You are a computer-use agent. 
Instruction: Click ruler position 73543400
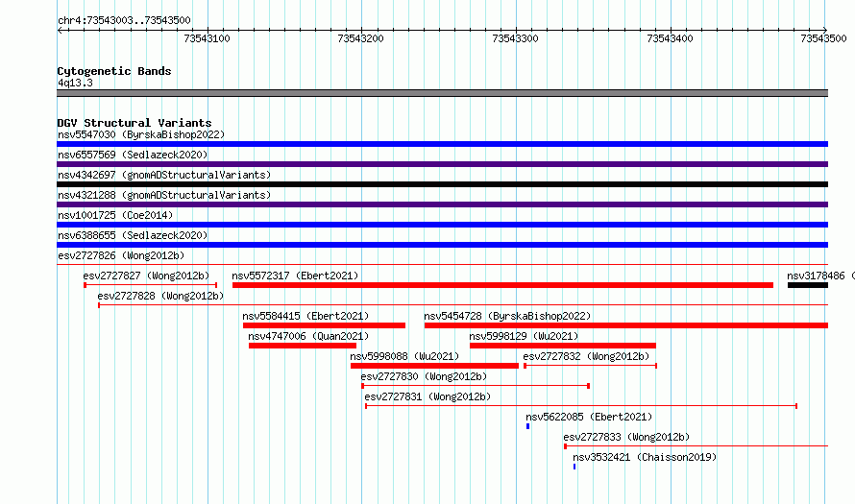670,38
